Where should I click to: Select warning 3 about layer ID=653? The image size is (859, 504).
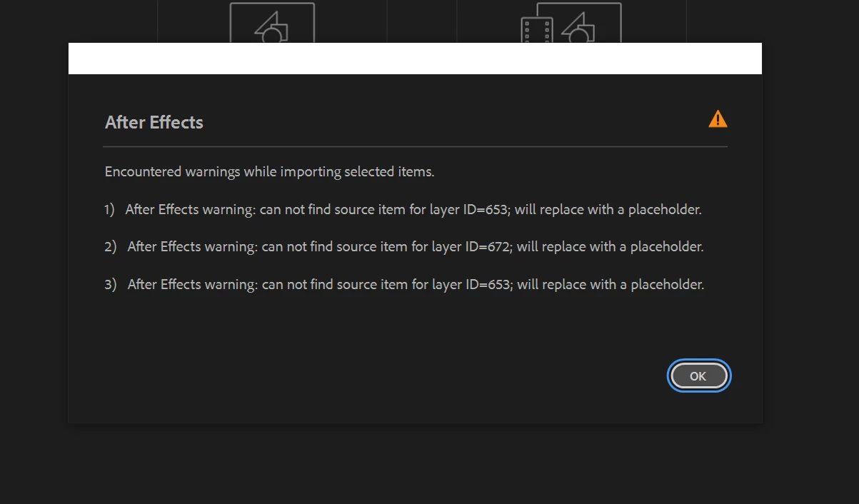[x=404, y=284]
